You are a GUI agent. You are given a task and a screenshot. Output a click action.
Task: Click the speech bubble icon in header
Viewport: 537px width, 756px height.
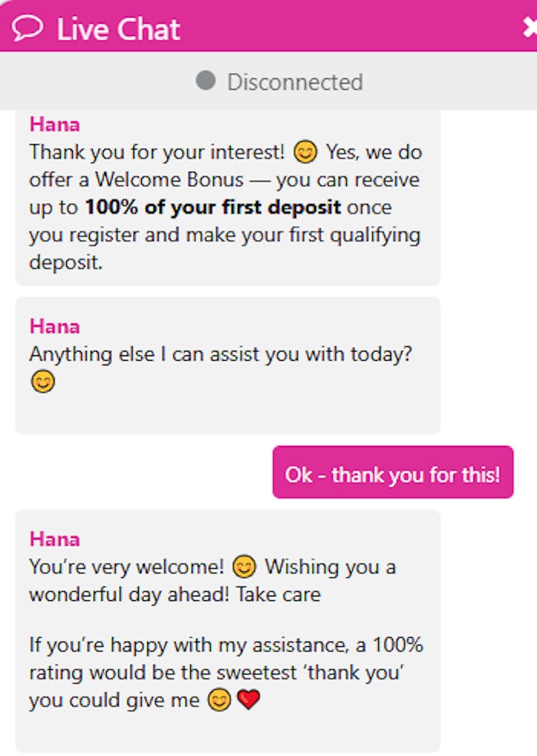click(28, 28)
